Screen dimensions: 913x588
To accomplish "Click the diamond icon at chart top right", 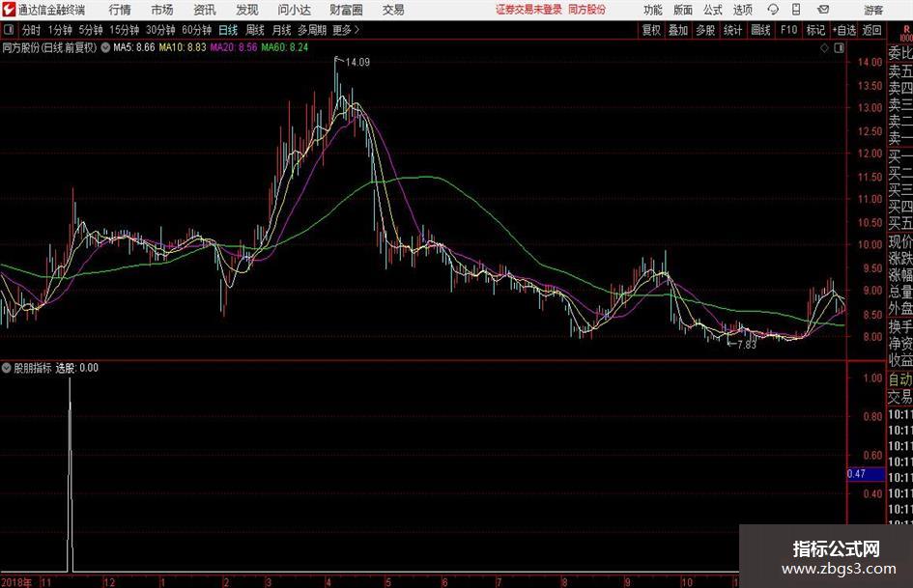I will 824,48.
